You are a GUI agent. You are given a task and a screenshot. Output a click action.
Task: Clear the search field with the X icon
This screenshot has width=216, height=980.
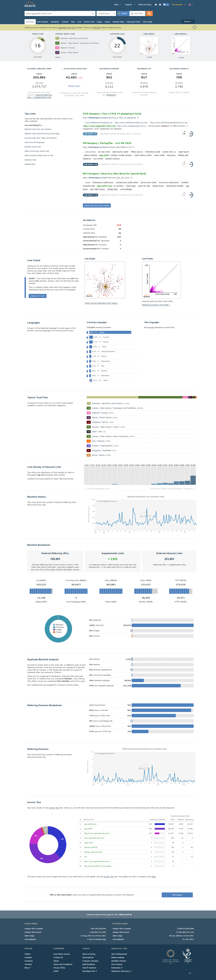pos(93,13)
